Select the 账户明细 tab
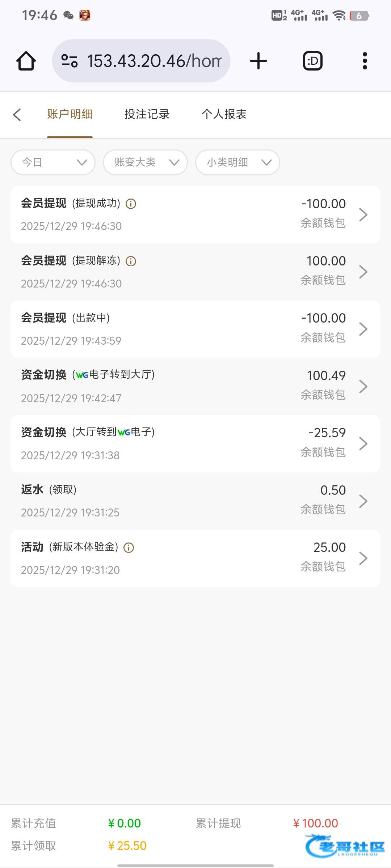 (70, 114)
